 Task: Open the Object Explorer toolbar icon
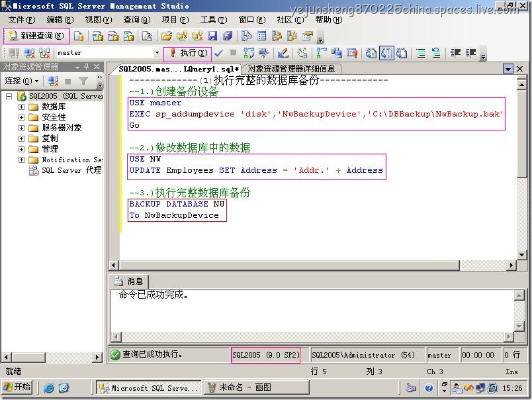pyautogui.click(x=277, y=36)
